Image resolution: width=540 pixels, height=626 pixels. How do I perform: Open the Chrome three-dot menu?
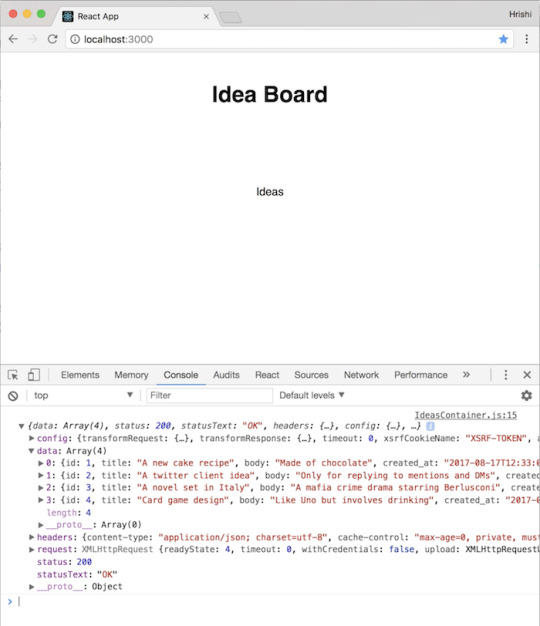pyautogui.click(x=526, y=39)
